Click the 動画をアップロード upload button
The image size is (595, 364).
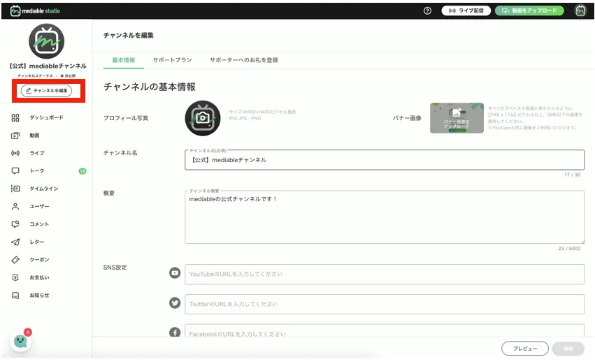529,10
